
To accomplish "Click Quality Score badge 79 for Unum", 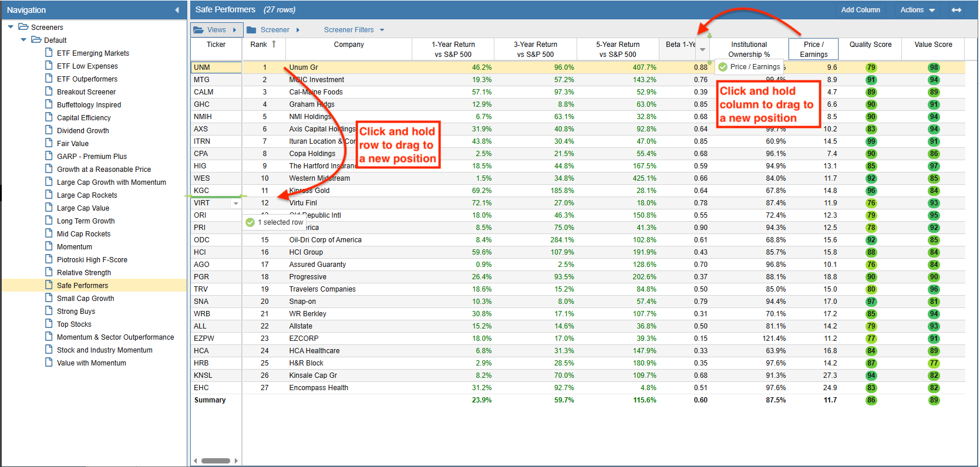I will pyautogui.click(x=871, y=67).
